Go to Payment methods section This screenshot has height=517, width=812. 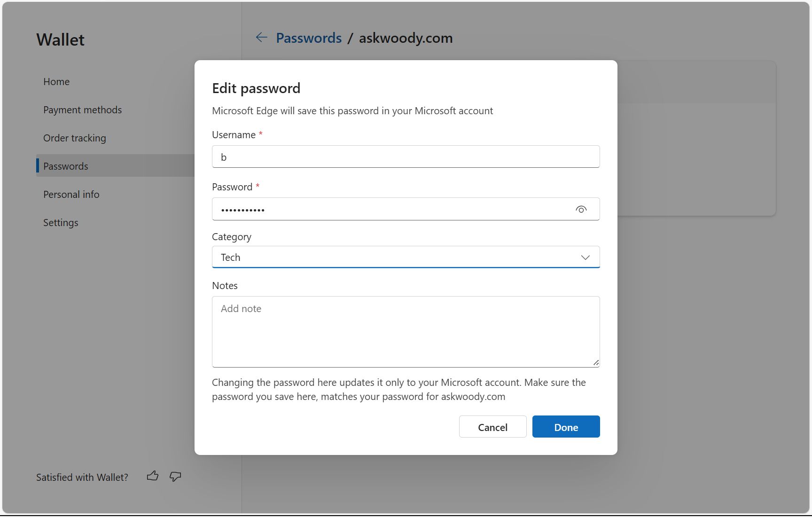point(82,110)
